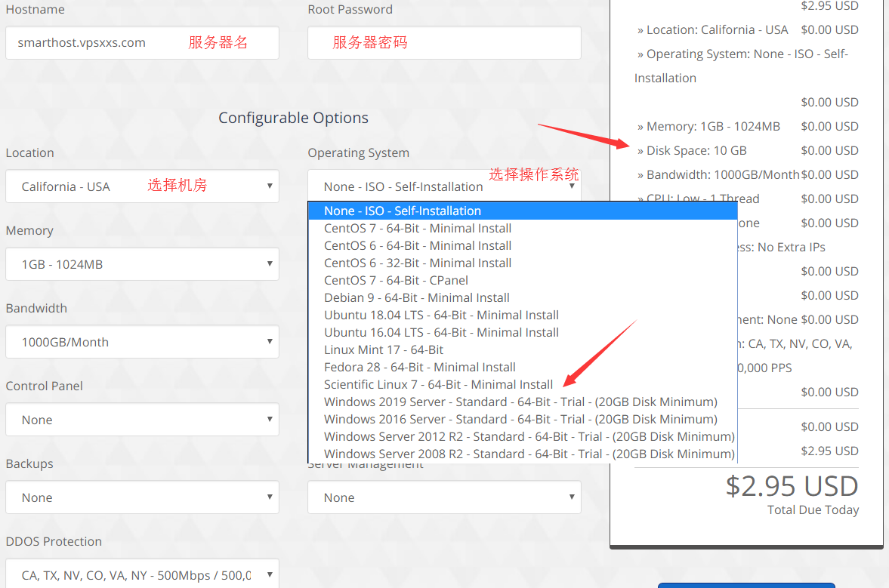Open the Operating System dropdown
This screenshot has height=588, width=889.
click(x=444, y=186)
